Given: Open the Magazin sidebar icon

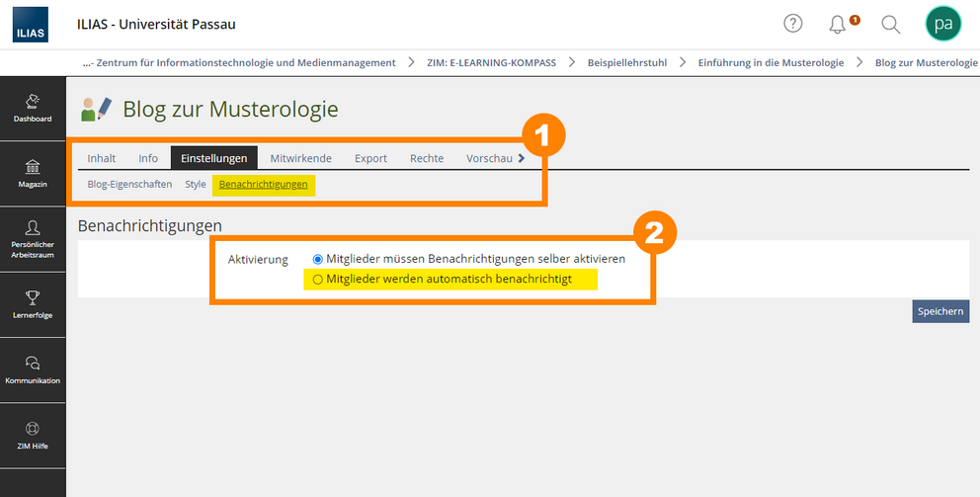Looking at the screenshot, I should coord(33,174).
